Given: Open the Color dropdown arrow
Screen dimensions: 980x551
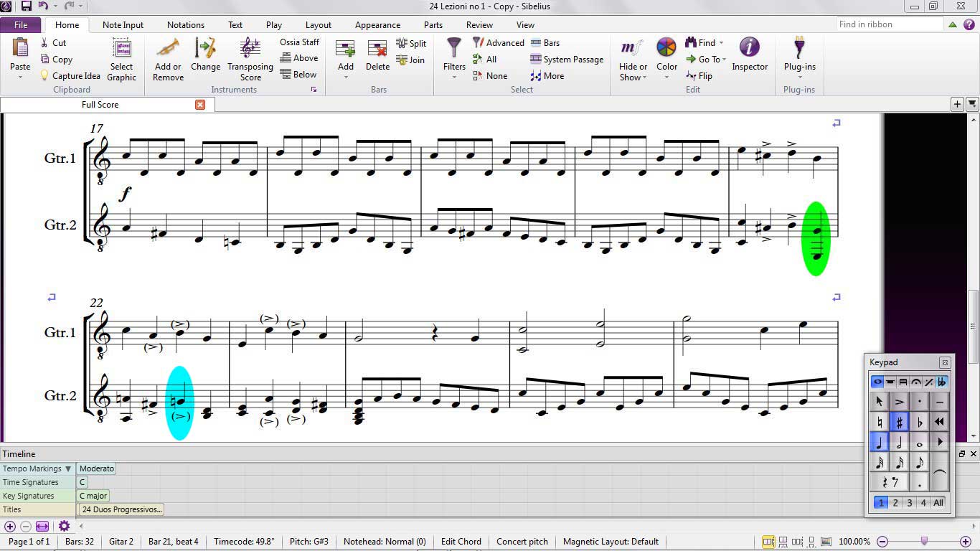Looking at the screenshot, I should tap(666, 77).
